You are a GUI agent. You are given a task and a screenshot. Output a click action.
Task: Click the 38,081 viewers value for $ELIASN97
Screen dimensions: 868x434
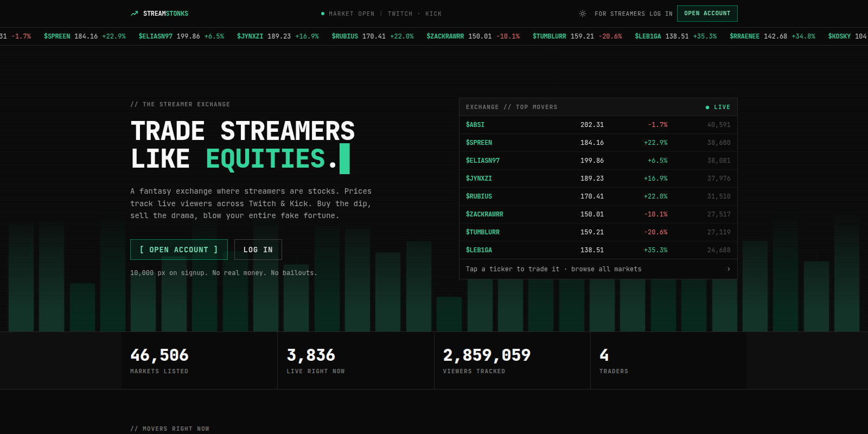pos(719,161)
